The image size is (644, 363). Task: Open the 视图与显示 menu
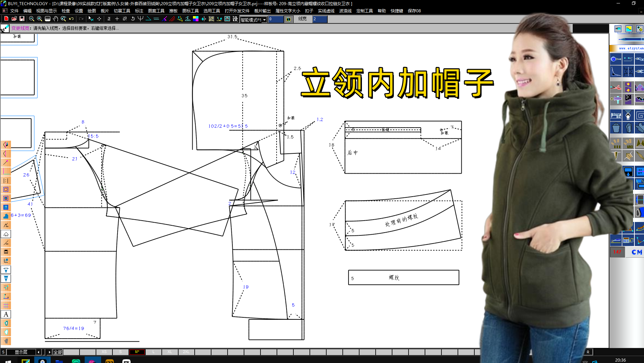pyautogui.click(x=47, y=11)
